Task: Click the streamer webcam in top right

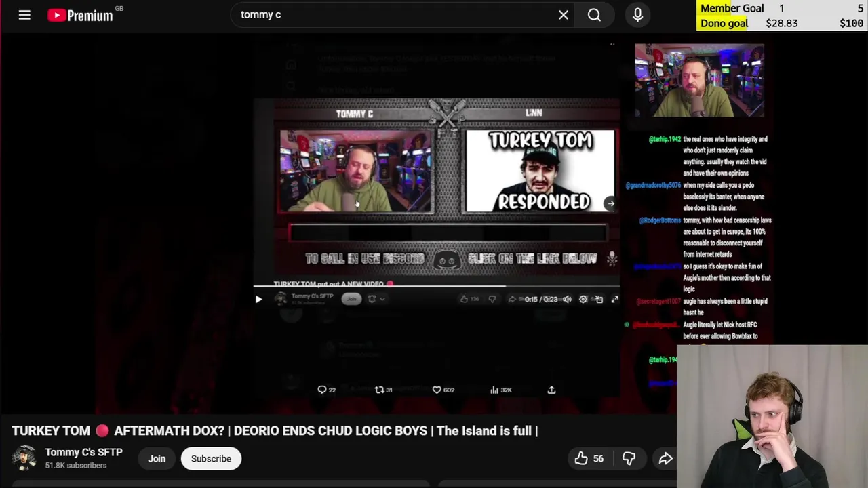Action: (x=699, y=81)
